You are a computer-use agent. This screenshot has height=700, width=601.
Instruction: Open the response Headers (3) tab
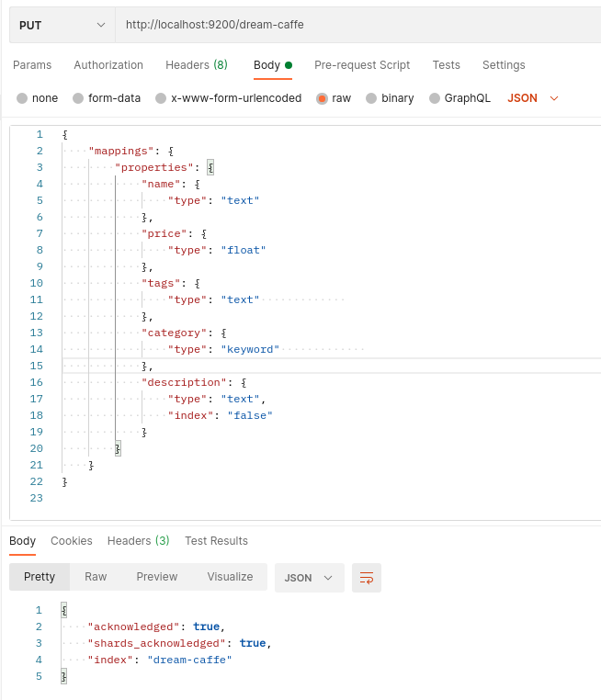(139, 541)
